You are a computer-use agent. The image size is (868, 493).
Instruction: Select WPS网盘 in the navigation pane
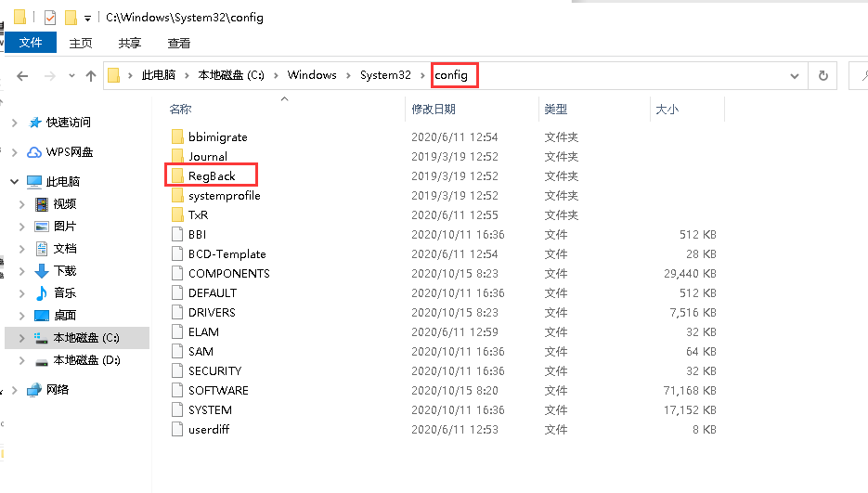(70, 151)
